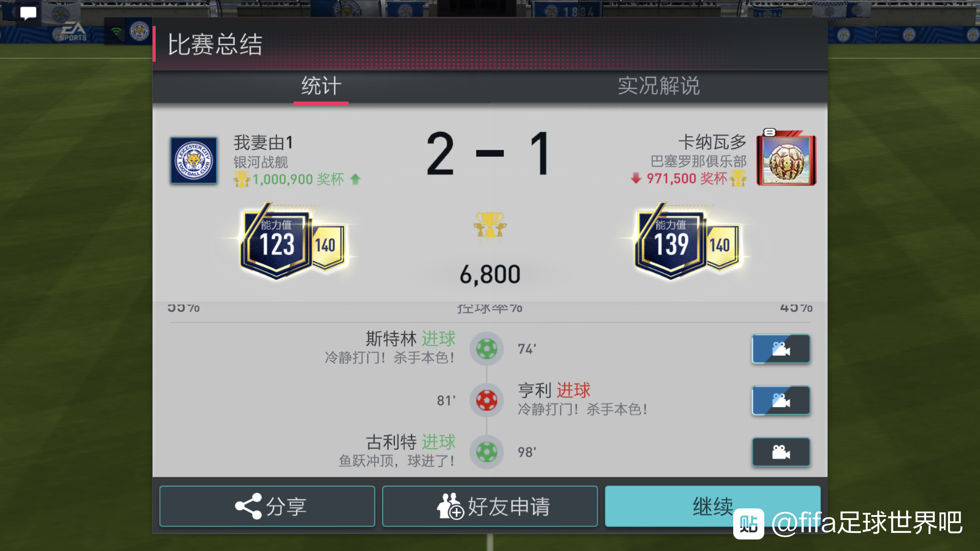Open the opponent 卡纳瓦多 avatar
Screen dimensions: 980x551
point(786,158)
